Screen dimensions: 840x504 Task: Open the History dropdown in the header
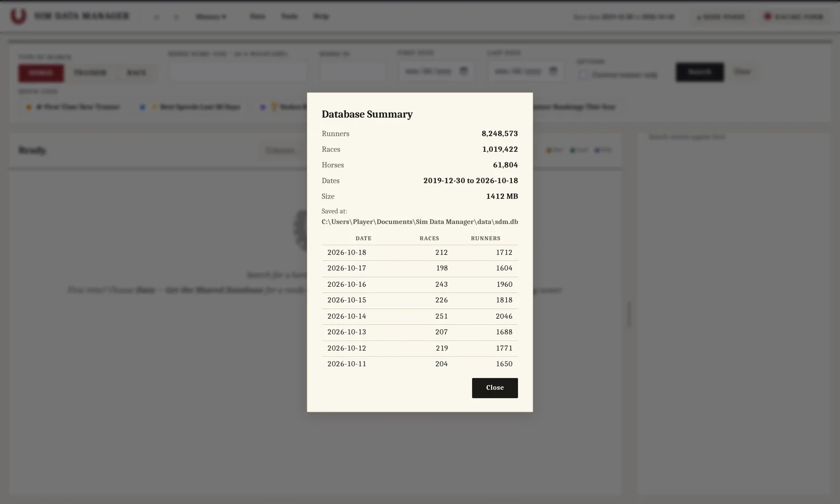pos(211,17)
